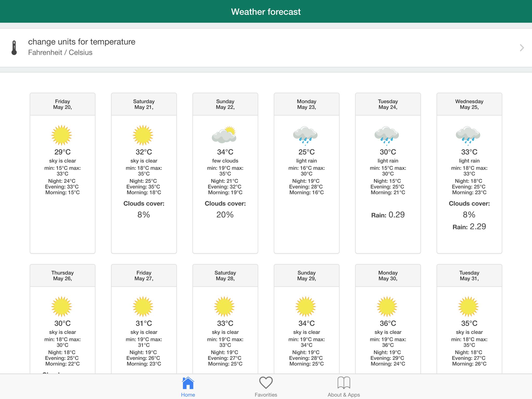The width and height of the screenshot is (532, 399).
Task: Click 8% clouds cover on Wednesday May 25
Action: 469,215
